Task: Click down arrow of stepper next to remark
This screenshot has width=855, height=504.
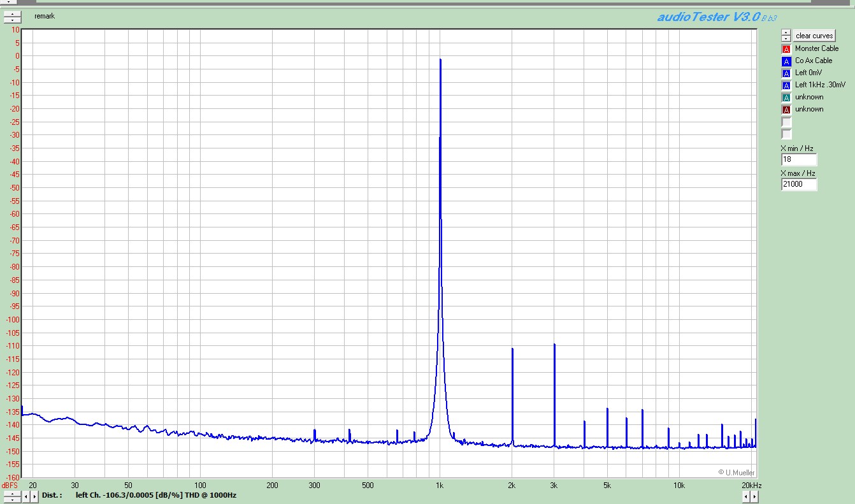Action: [x=12, y=20]
